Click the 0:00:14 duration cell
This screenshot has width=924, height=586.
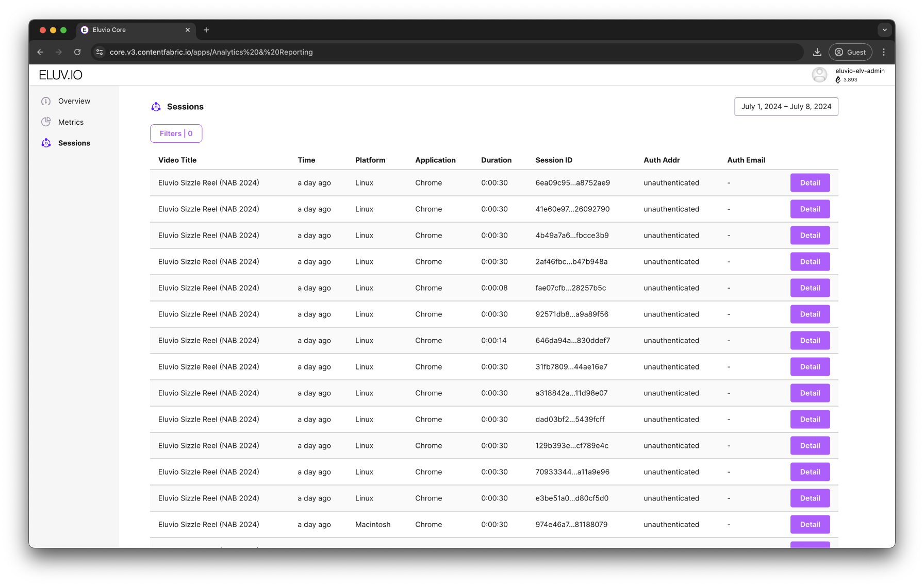coord(494,341)
